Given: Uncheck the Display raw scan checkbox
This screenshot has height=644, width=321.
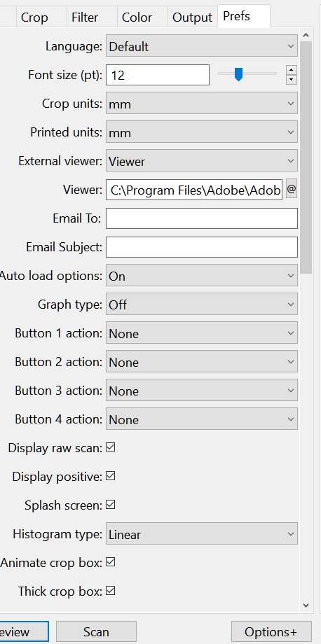Looking at the screenshot, I should 110,447.
